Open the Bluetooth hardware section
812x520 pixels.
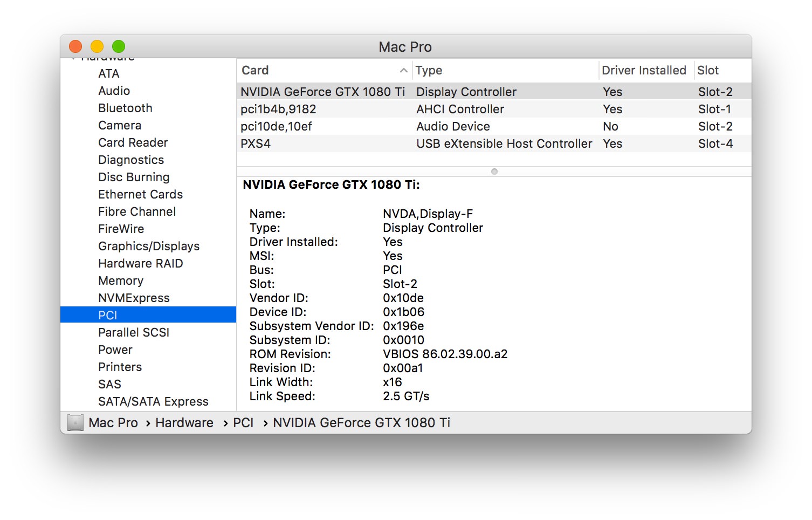coord(125,108)
